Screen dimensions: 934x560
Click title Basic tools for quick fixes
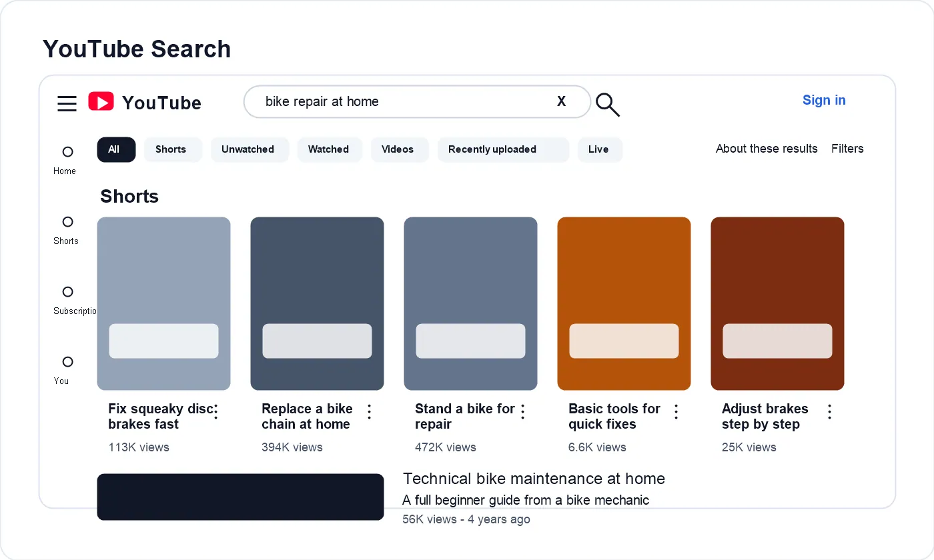coord(614,417)
